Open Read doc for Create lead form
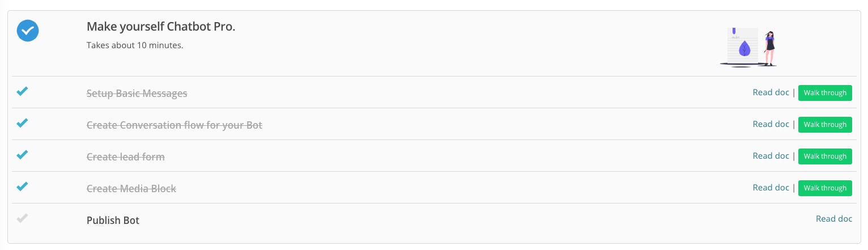This screenshot has height=250, width=868. [771, 156]
